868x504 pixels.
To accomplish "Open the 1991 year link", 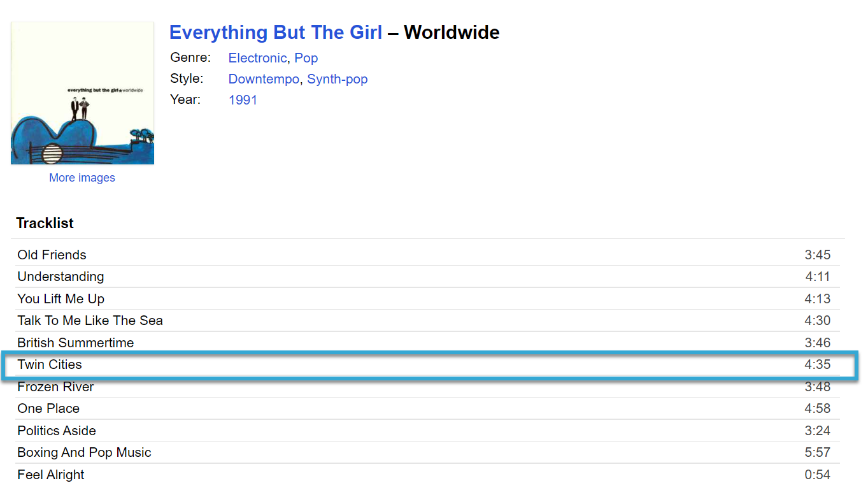I will [x=243, y=100].
